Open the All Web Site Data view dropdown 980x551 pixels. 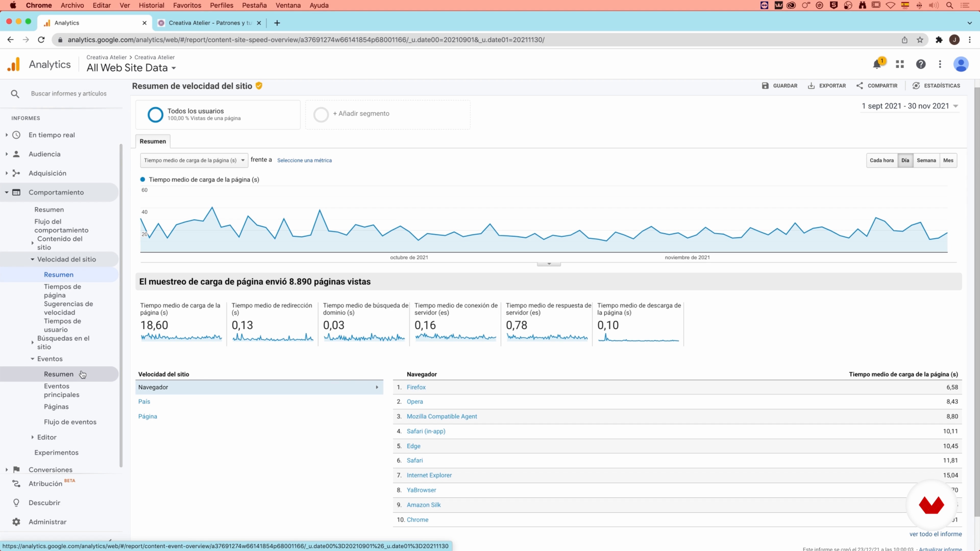[x=131, y=68]
